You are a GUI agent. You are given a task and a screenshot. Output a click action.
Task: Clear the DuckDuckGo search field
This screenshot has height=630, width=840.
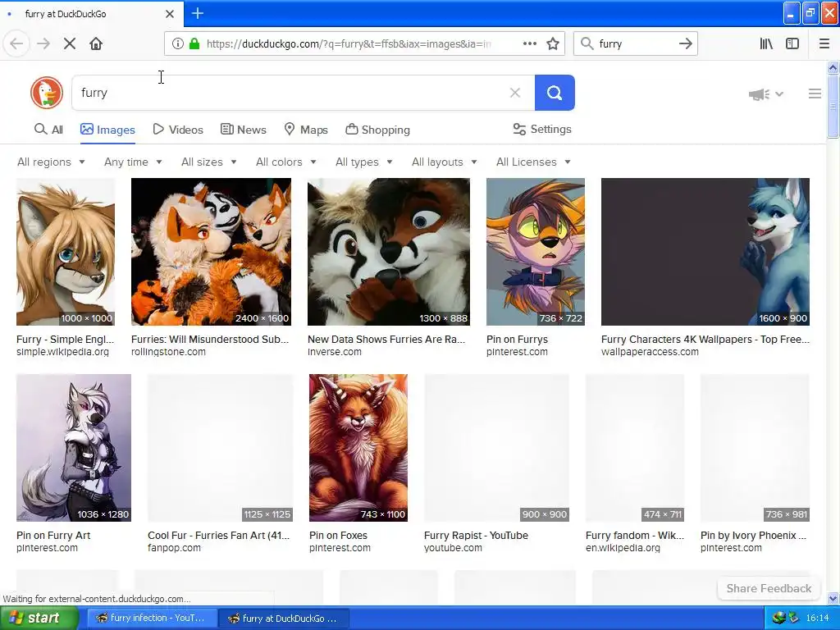tap(515, 93)
